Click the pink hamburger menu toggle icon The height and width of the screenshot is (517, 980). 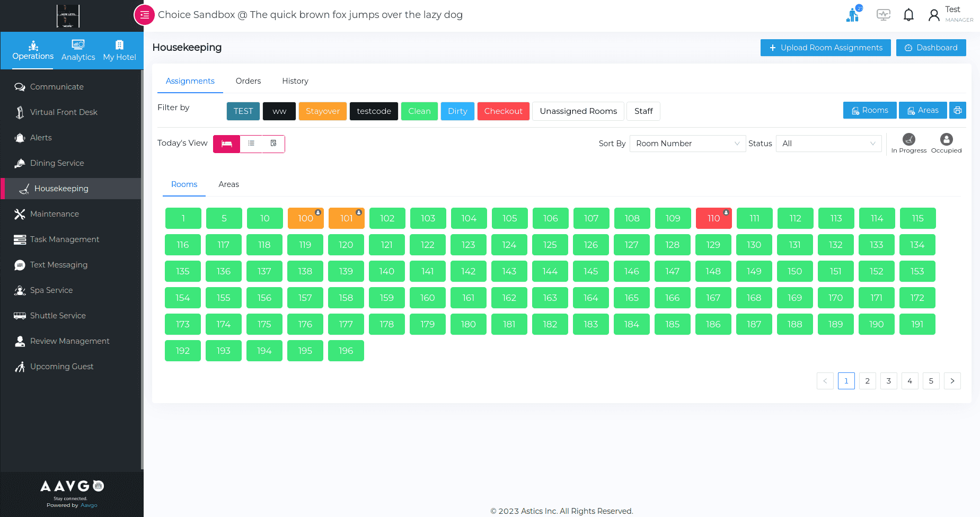[144, 15]
